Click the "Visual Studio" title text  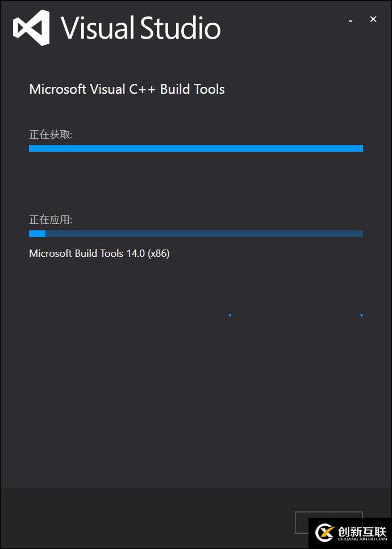pos(140,28)
